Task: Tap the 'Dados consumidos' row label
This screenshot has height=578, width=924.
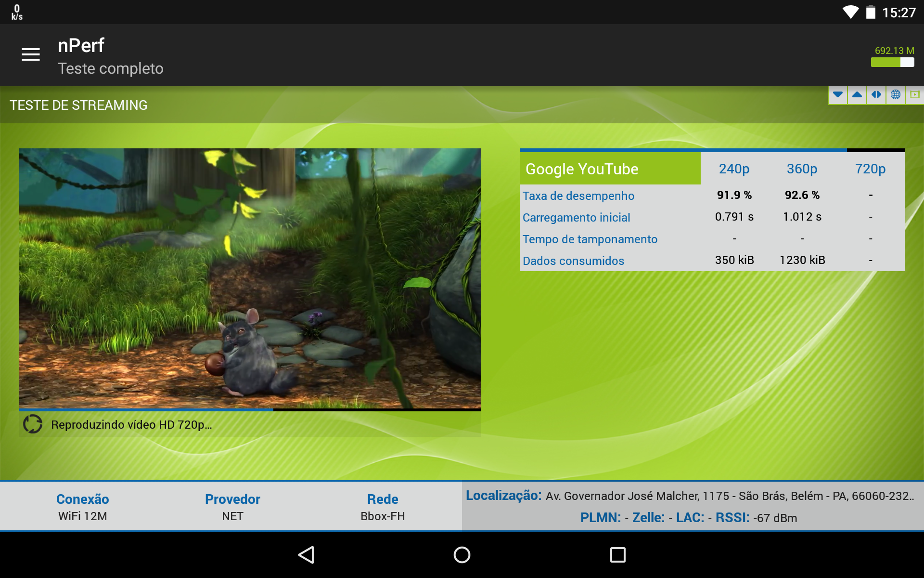Action: point(573,261)
